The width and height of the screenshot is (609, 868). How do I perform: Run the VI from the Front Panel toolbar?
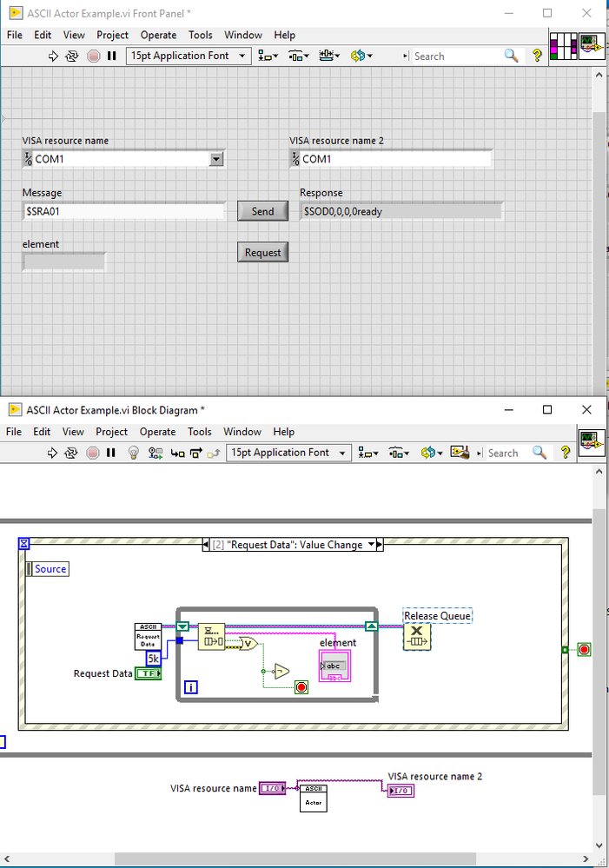point(53,56)
